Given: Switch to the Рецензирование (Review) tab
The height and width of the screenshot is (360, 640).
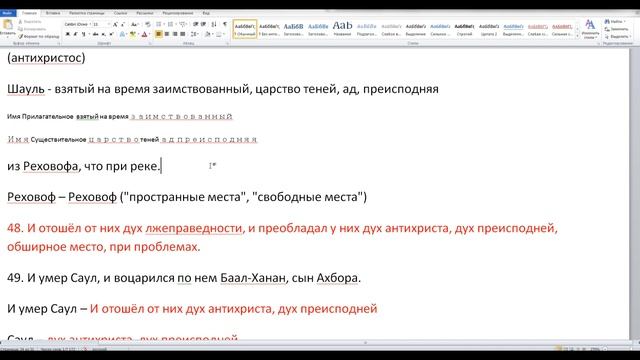Looking at the screenshot, I should (x=178, y=13).
